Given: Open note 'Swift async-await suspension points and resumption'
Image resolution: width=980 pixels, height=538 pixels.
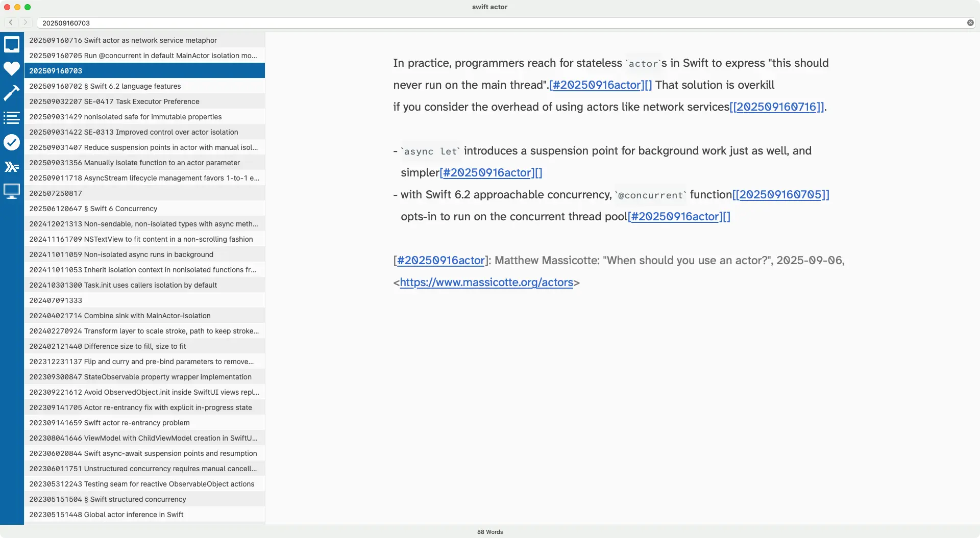Looking at the screenshot, I should pyautogui.click(x=144, y=453).
